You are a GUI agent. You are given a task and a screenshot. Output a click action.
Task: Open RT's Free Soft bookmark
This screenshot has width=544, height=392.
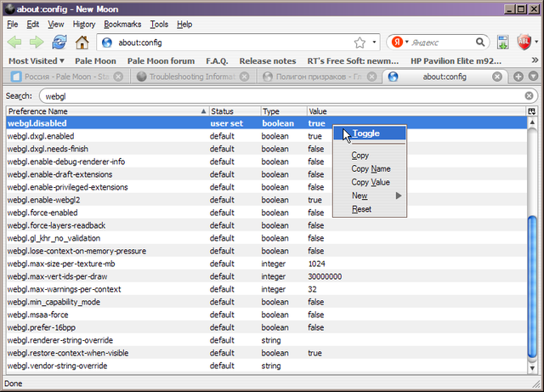tap(353, 61)
